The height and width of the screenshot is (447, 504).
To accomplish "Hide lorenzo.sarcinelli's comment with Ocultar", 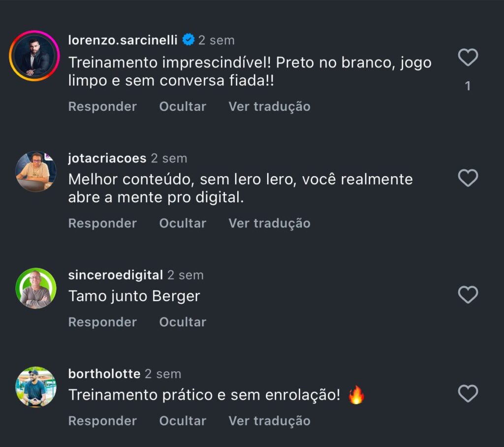I will (183, 106).
